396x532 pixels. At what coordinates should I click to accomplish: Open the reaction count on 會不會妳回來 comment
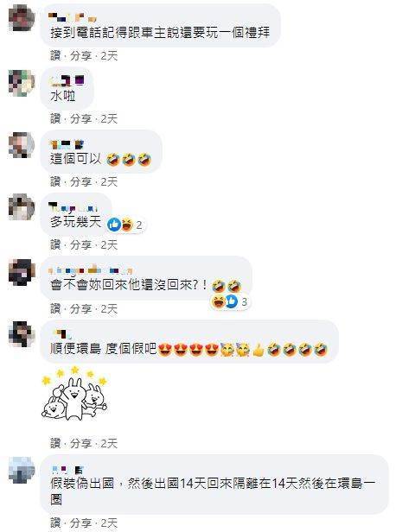click(244, 301)
